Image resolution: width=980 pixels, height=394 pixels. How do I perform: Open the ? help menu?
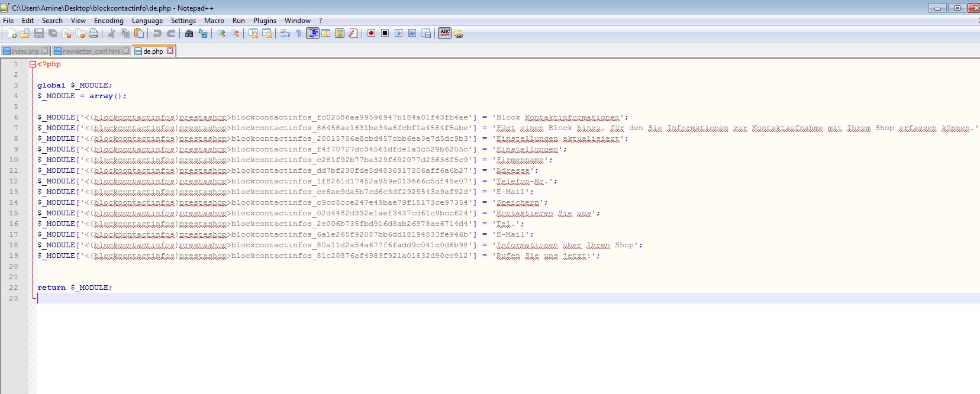[x=320, y=21]
